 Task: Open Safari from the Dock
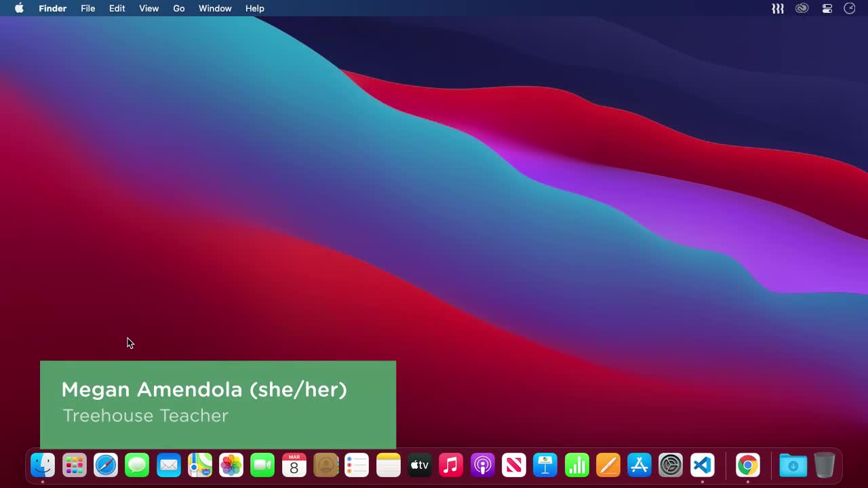pyautogui.click(x=105, y=465)
